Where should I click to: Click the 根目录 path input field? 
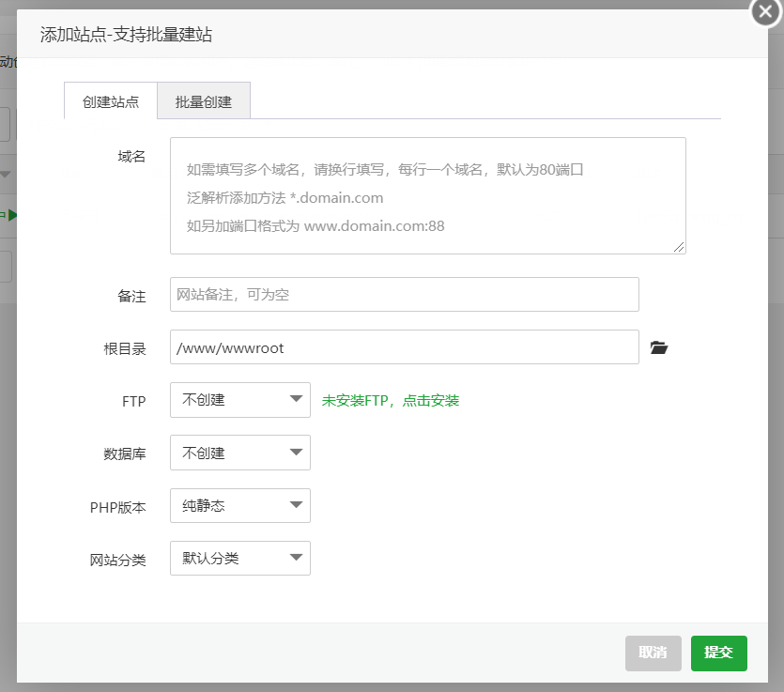tap(404, 347)
